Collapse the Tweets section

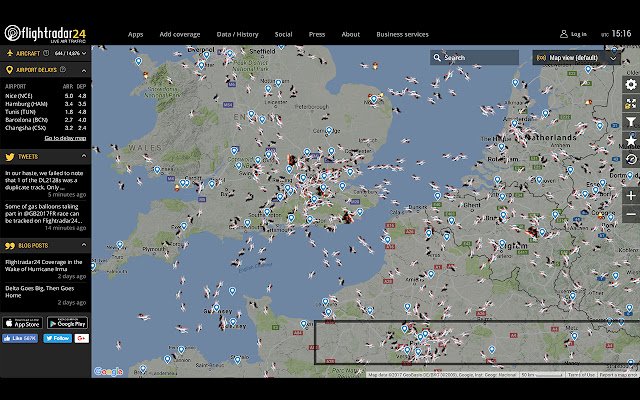(x=84, y=157)
